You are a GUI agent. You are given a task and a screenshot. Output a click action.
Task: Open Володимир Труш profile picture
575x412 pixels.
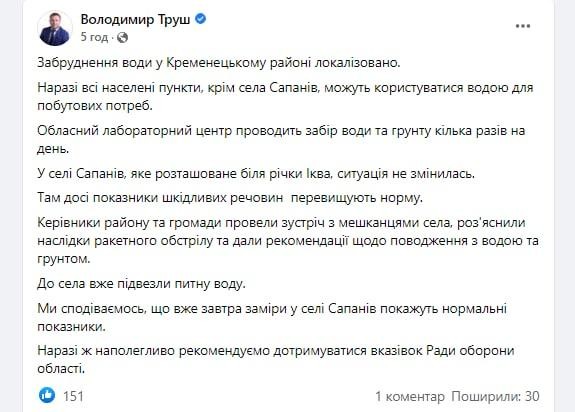coord(55,28)
